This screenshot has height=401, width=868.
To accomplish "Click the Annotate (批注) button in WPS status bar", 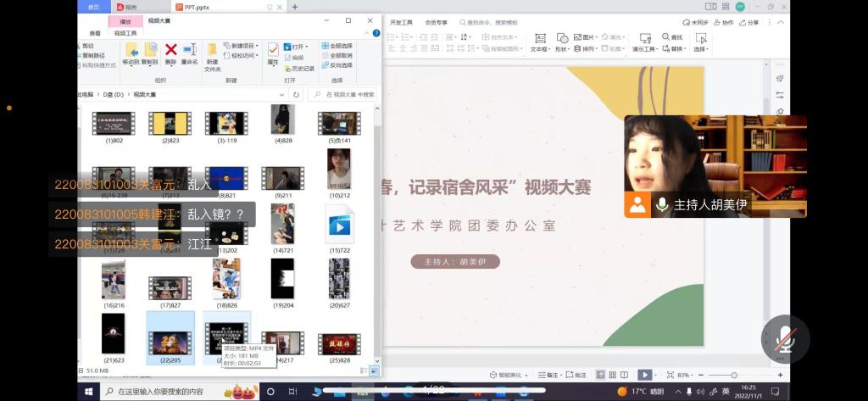I will point(576,375).
